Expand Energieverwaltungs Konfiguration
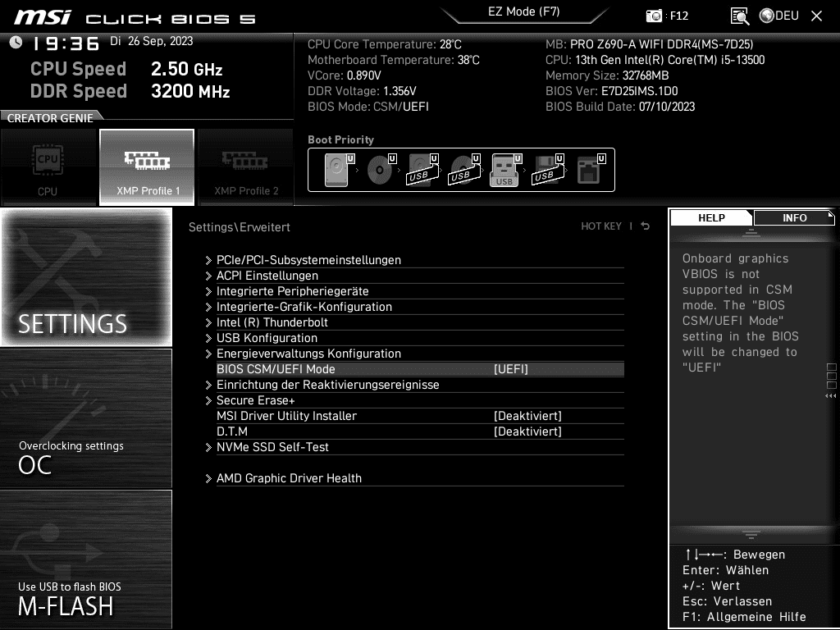The height and width of the screenshot is (630, 840). click(x=414, y=353)
